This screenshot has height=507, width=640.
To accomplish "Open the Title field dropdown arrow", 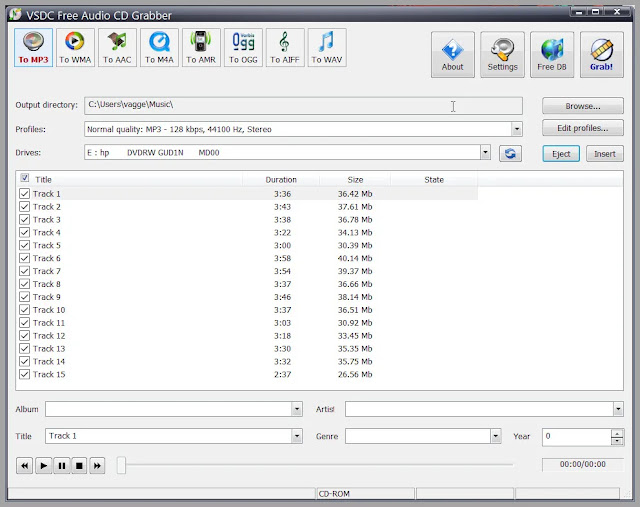I will [x=297, y=436].
